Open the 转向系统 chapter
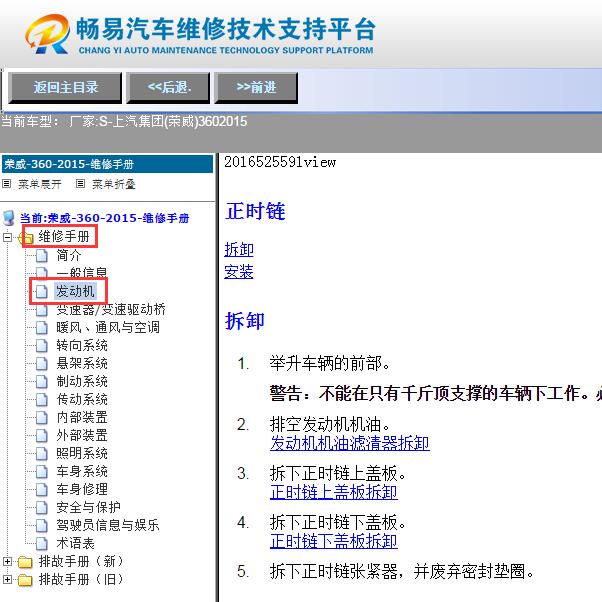 (82, 346)
